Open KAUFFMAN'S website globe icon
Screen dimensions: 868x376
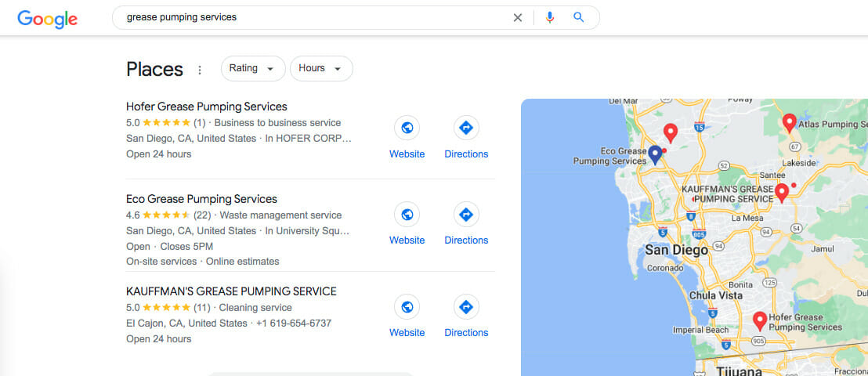407,307
